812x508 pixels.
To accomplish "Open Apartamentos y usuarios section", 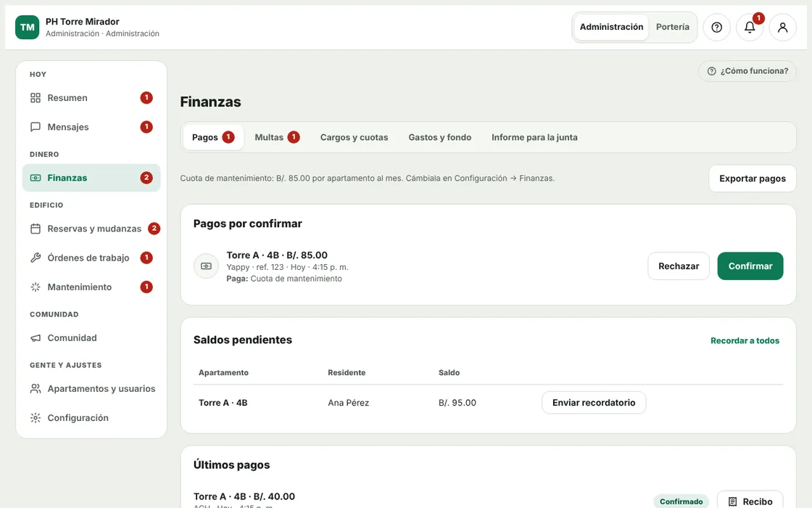I will click(x=91, y=389).
